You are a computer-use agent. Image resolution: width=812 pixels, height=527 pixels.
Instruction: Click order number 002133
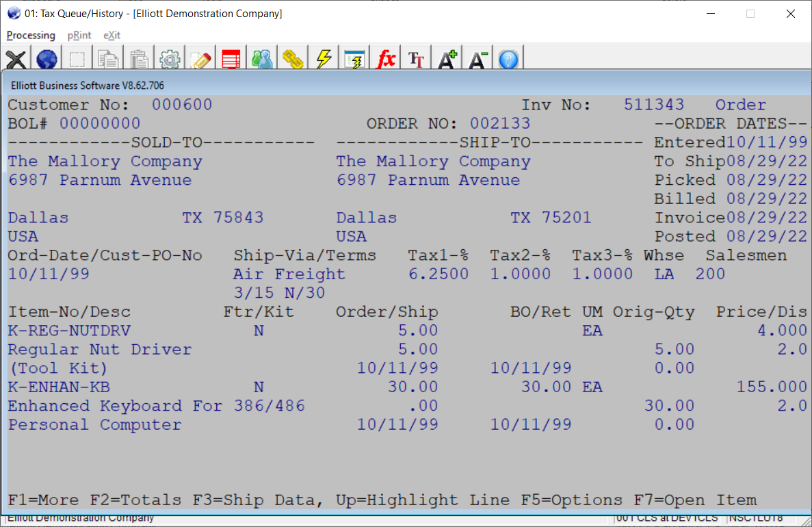(500, 123)
